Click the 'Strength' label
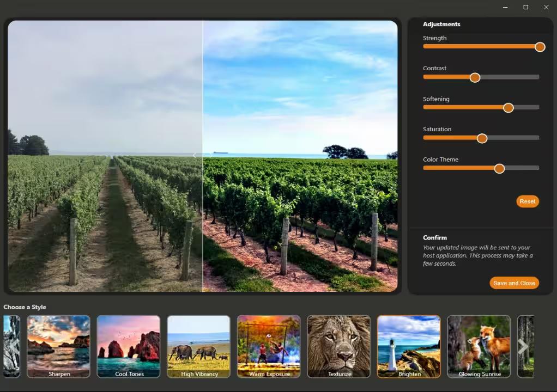 tap(434, 38)
